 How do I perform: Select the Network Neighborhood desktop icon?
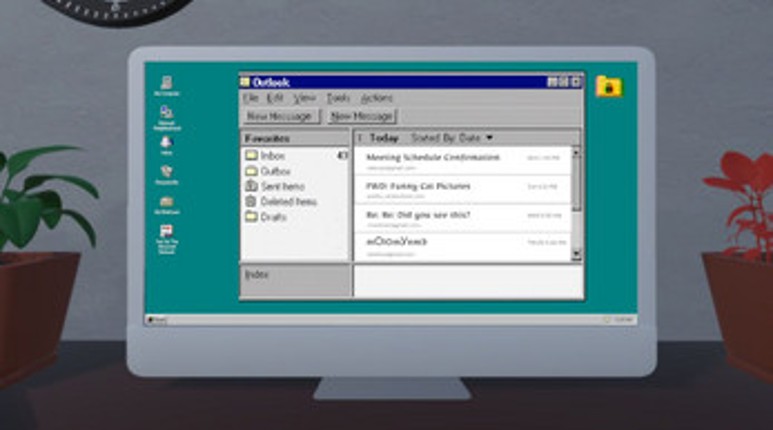coord(166,113)
